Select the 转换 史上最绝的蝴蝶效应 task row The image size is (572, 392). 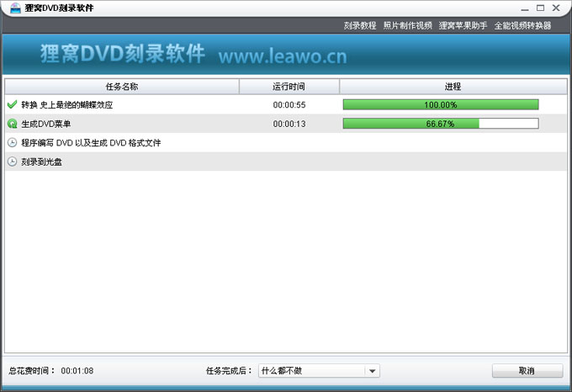[x=286, y=104]
